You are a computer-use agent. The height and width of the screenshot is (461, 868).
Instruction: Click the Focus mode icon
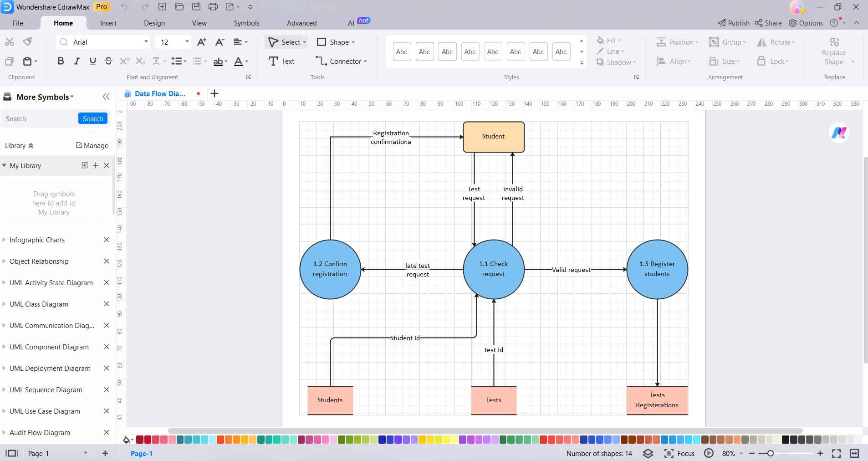(669, 453)
